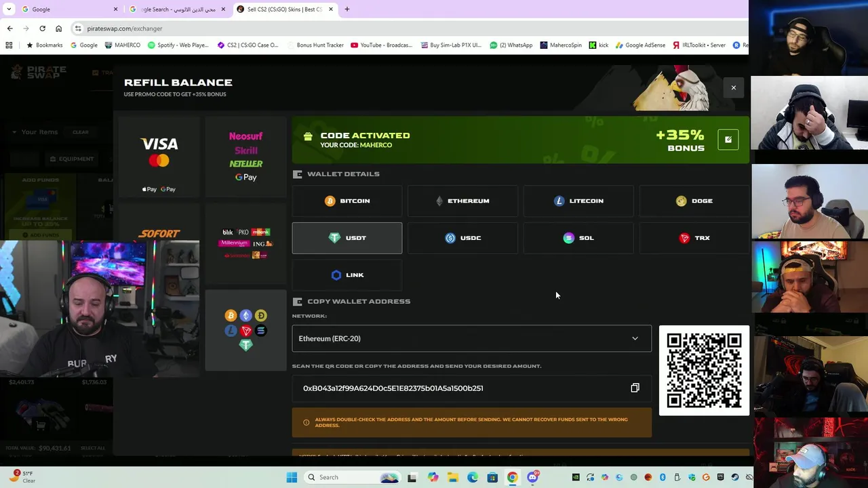View site information icon in address bar
The width and height of the screenshot is (868, 488).
[x=79, y=28]
